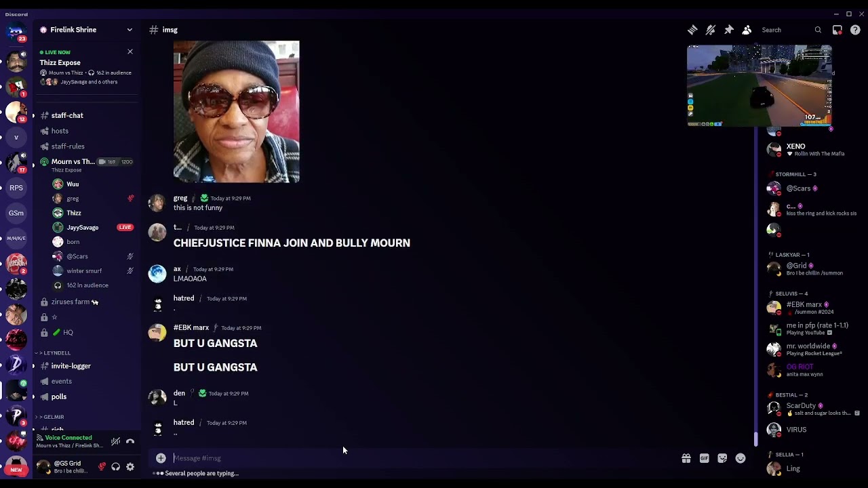The image size is (868, 488).
Task: Click the Message #imsg input box
Action: [425, 458]
